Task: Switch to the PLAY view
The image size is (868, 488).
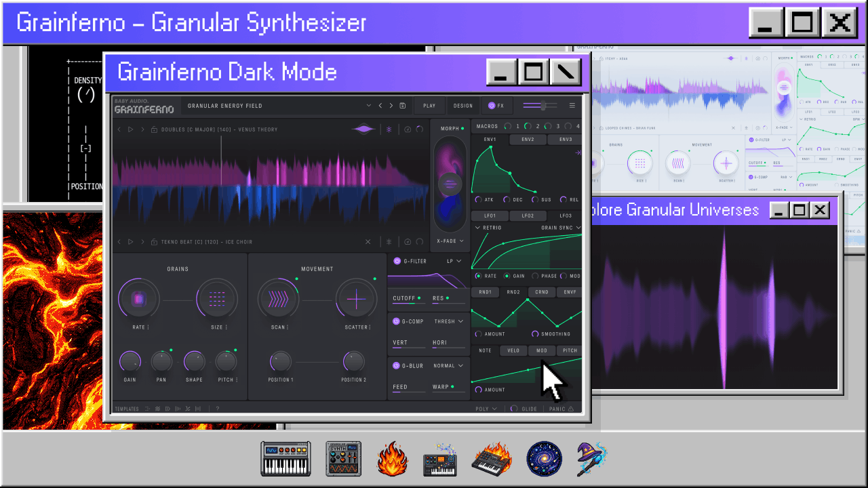Action: 429,106
